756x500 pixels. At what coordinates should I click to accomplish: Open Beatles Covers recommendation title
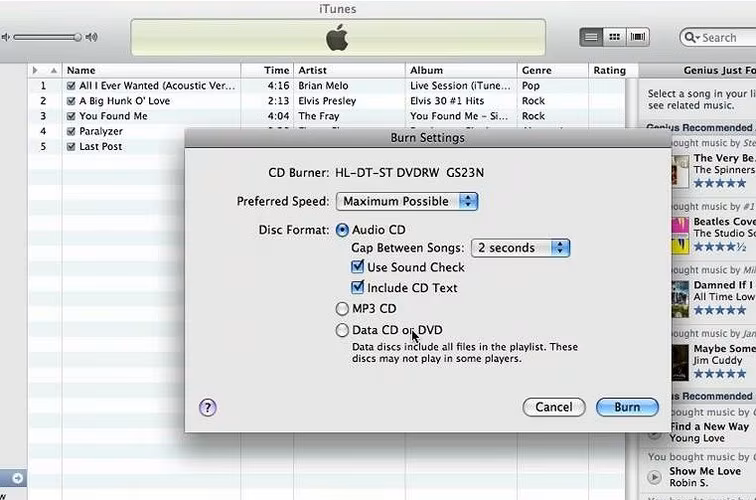(725, 222)
